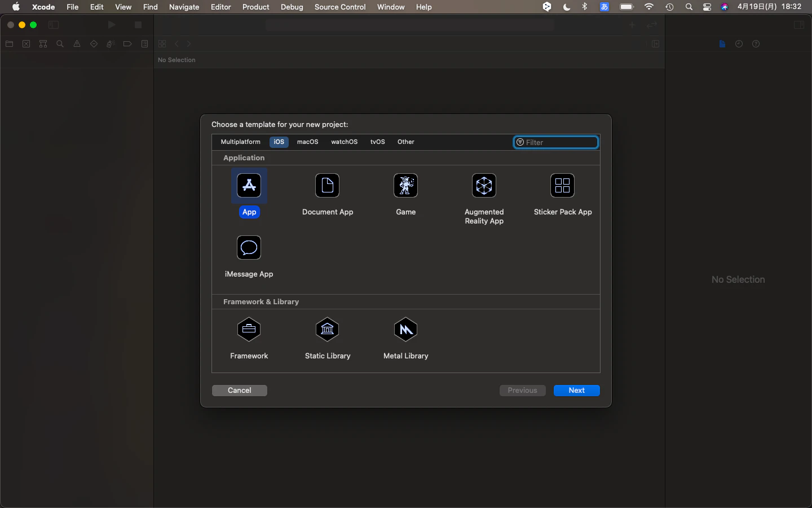This screenshot has width=812, height=508.
Task: Open the related items grid menu
Action: pos(162,44)
